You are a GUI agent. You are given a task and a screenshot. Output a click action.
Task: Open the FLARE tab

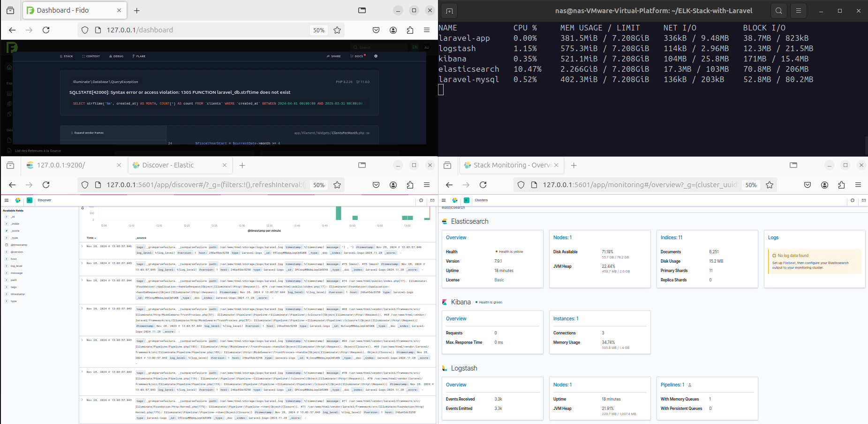click(x=139, y=56)
